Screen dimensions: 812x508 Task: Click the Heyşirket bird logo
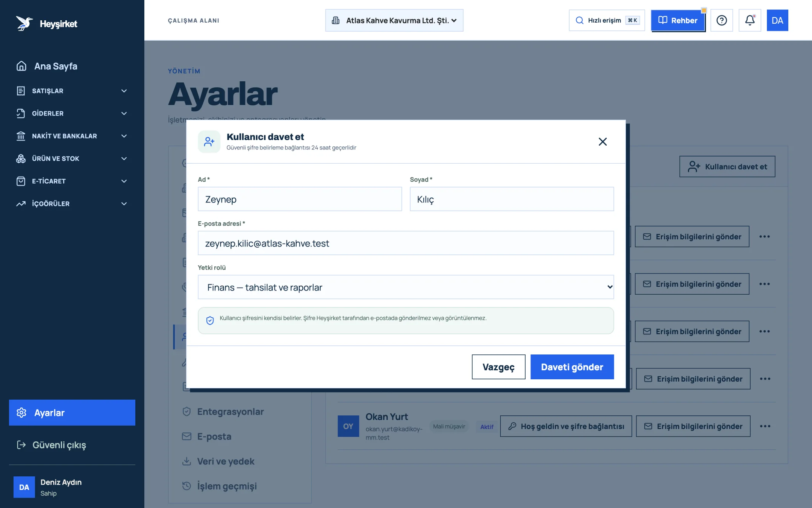click(24, 23)
